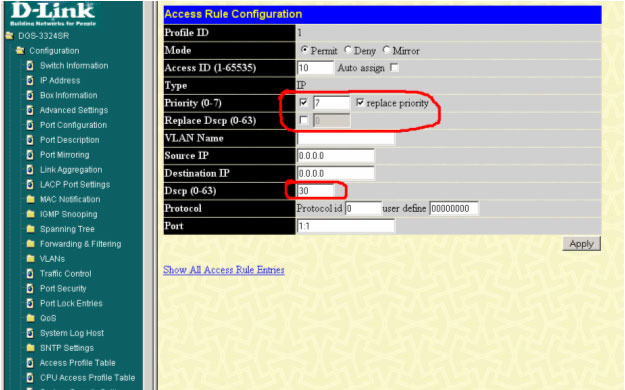Click the Switch Information page icon
Screen dimensions: 625x390
click(x=30, y=65)
